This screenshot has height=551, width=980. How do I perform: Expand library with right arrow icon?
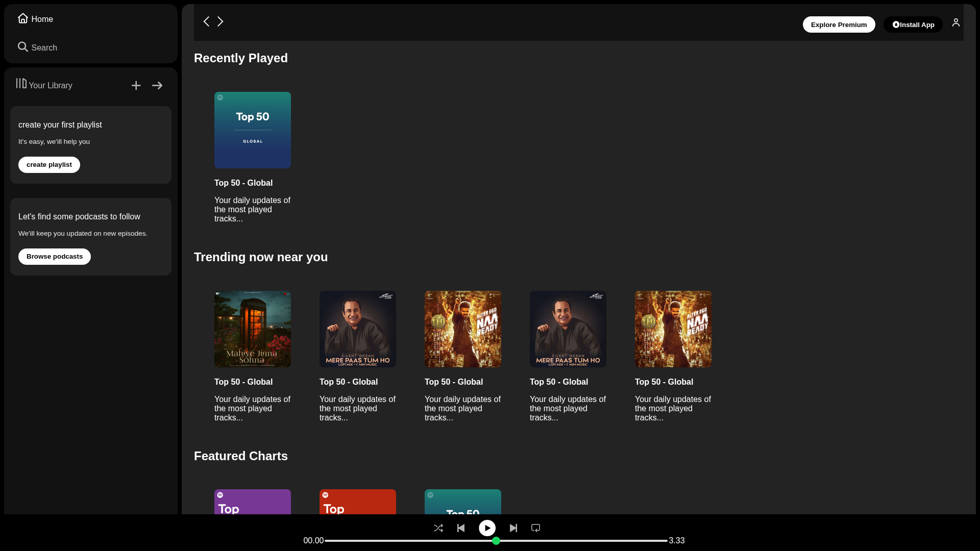pos(157,86)
